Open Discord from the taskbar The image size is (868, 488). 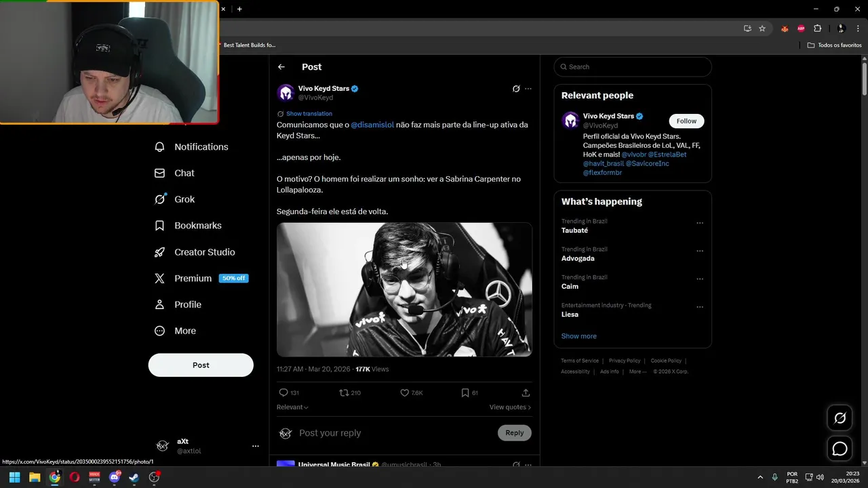point(115,477)
